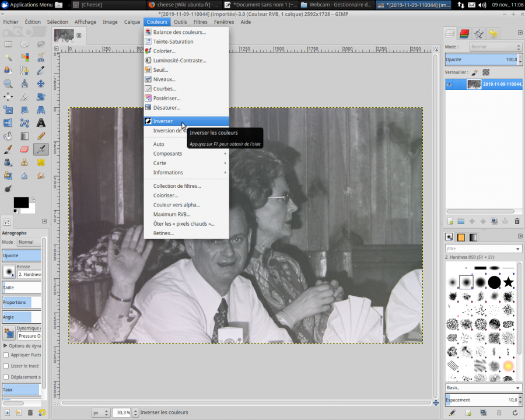Pick the Pencil tool
This screenshot has height=420, width=525.
[41, 136]
